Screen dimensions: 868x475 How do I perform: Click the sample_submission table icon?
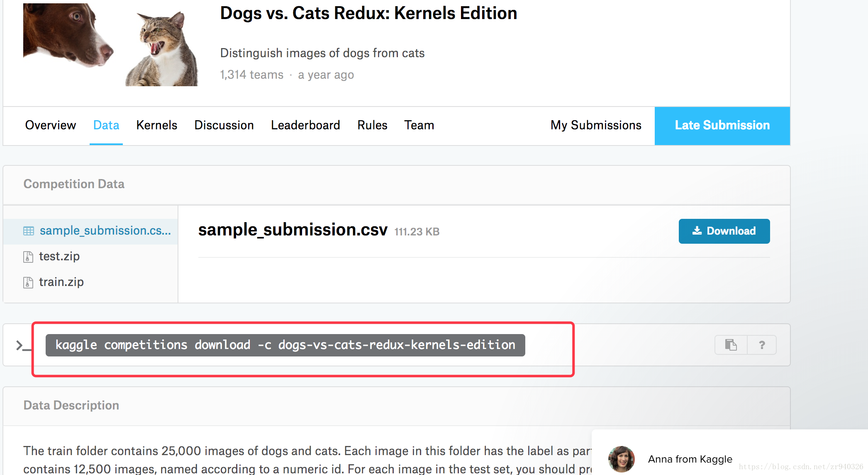click(29, 231)
